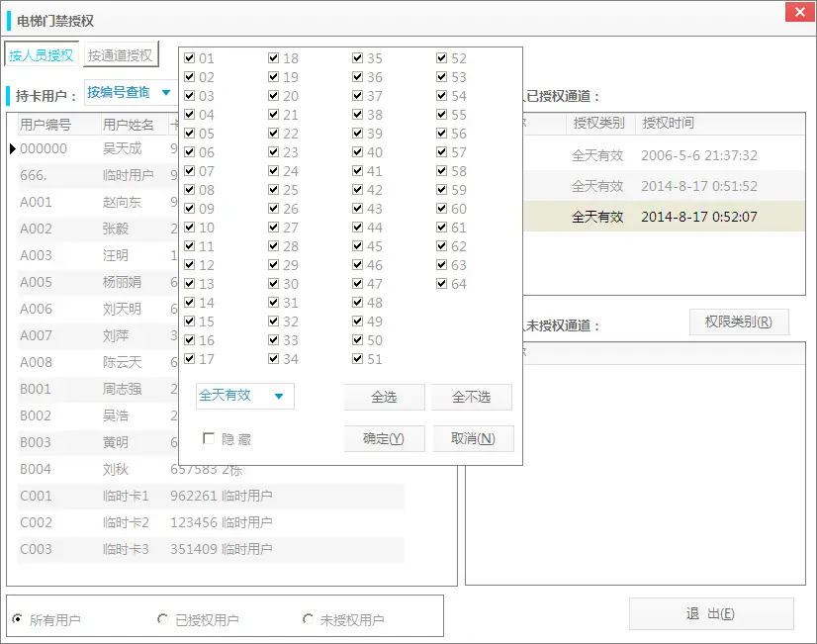Cancel with the 取消(N) button

(x=473, y=438)
